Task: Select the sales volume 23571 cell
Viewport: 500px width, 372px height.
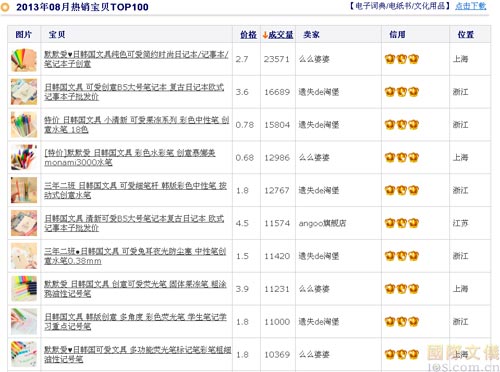Action: [x=276, y=59]
